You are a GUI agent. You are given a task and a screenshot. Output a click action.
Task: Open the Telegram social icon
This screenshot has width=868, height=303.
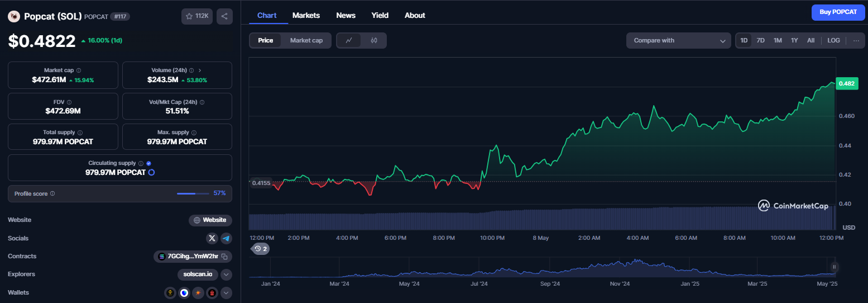[226, 238]
